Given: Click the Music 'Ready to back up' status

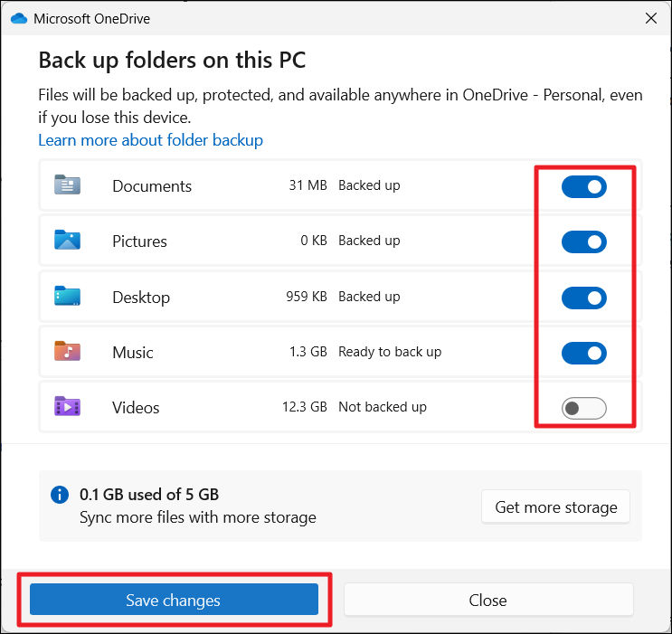Looking at the screenshot, I should pos(390,352).
